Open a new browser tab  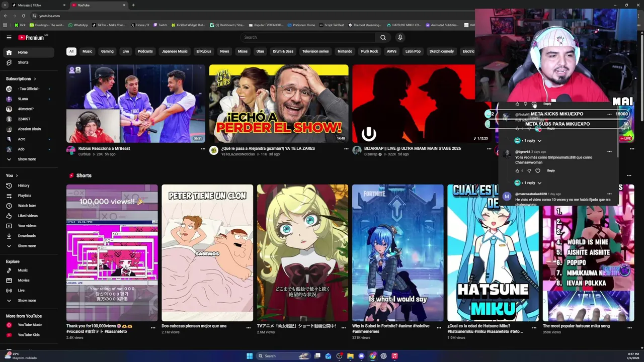[133, 5]
